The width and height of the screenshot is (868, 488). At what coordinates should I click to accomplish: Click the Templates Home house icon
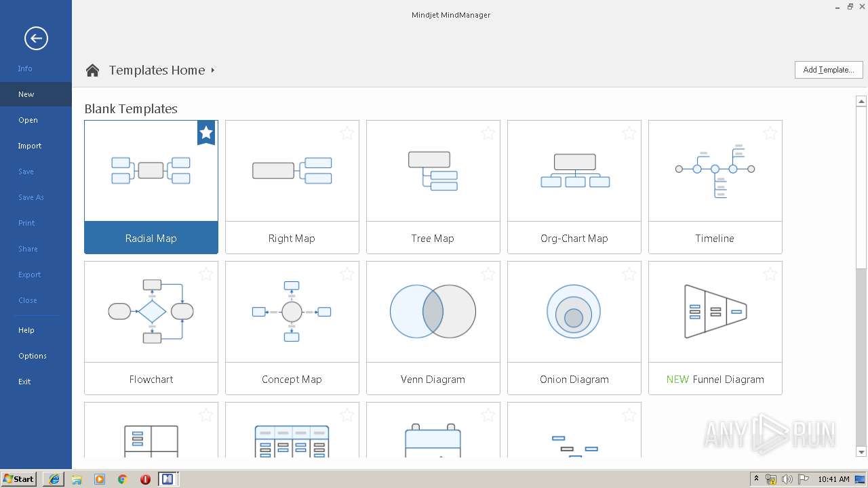click(x=92, y=70)
